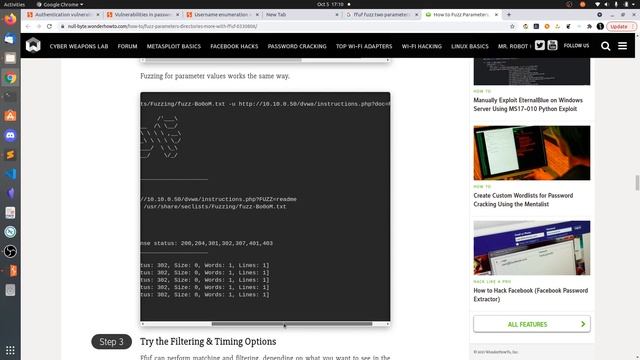The image size is (640, 360).
Task: Open Null Byte's YouTube channel
Action: 552,45
